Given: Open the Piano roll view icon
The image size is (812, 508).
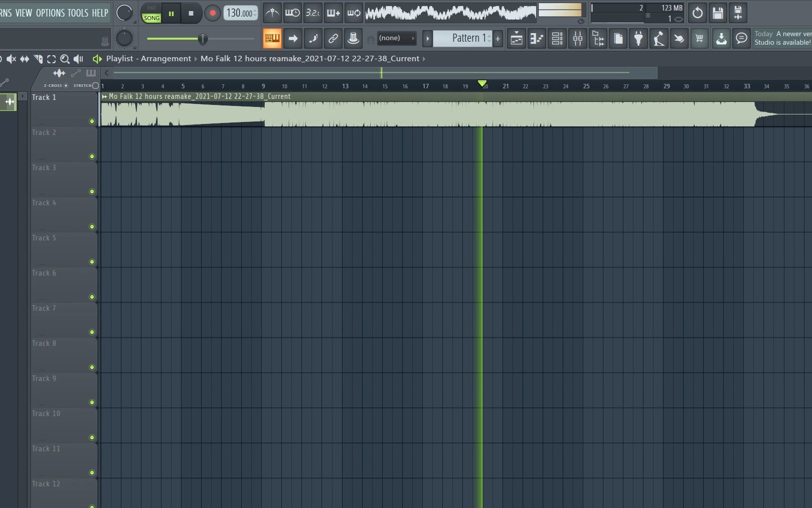Looking at the screenshot, I should coord(537,39).
